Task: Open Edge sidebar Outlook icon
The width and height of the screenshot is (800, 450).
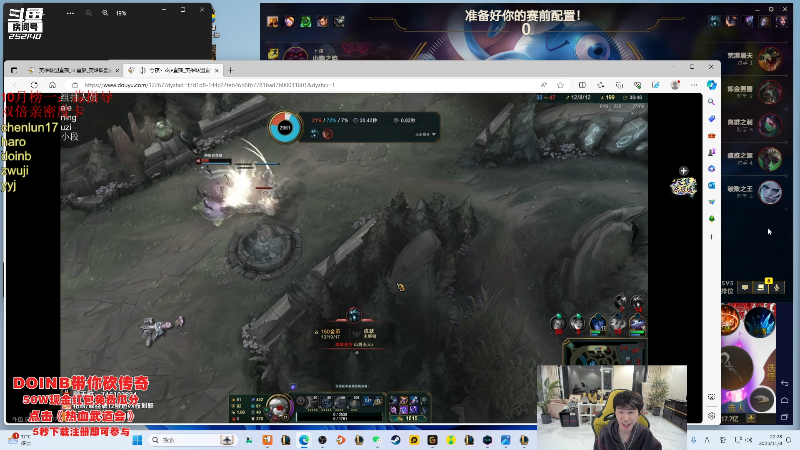Action: coord(711,185)
